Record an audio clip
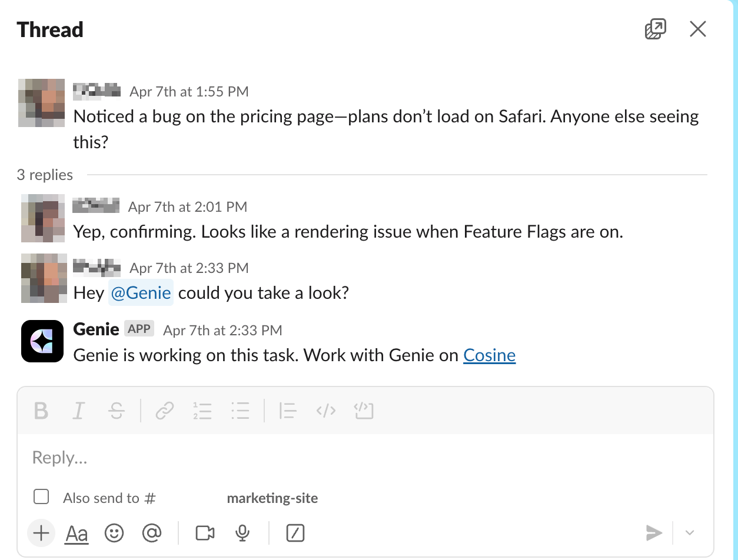 click(x=242, y=533)
